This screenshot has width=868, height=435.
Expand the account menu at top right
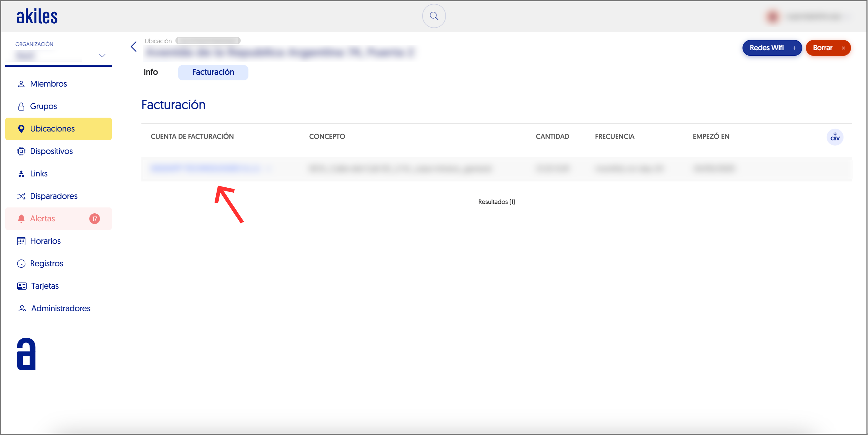pyautogui.click(x=806, y=16)
